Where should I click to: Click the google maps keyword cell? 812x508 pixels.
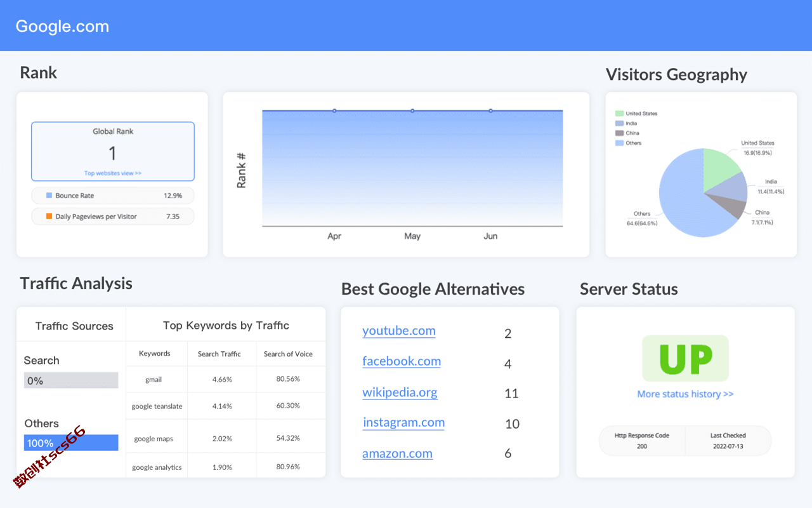click(x=154, y=439)
